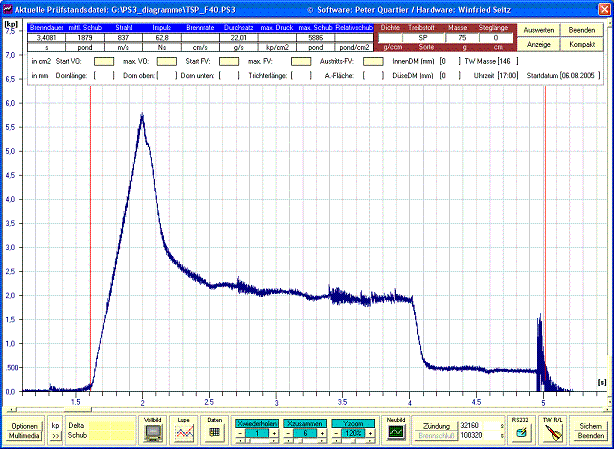The image size is (614, 449).
Task: Click the Startdatum field 06.08.2005
Action: click(x=580, y=76)
